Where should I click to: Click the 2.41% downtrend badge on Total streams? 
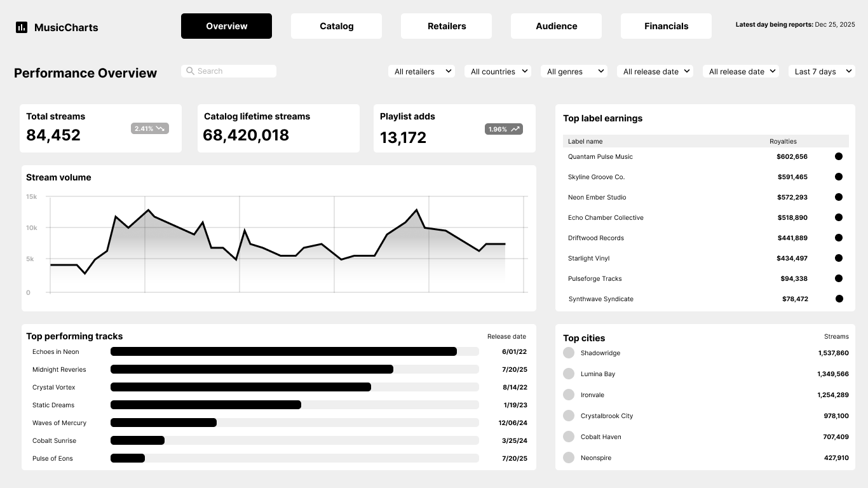click(x=149, y=128)
